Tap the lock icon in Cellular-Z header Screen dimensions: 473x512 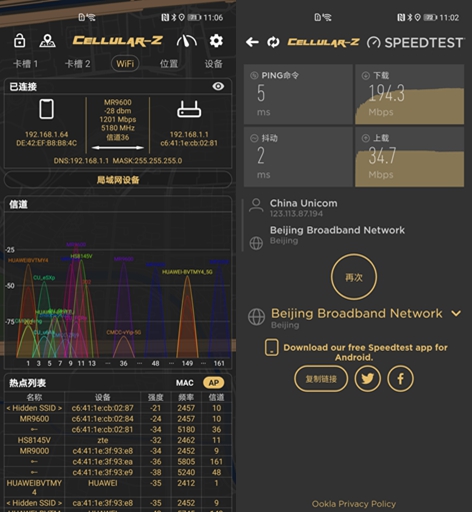tap(19, 40)
